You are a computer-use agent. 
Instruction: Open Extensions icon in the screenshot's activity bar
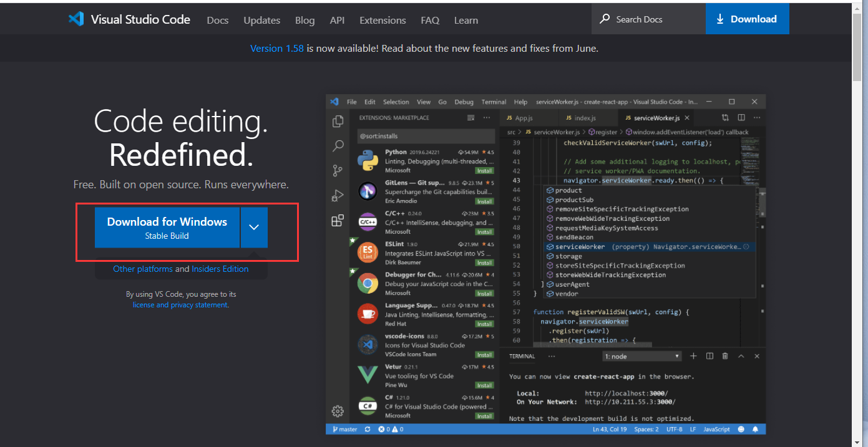click(338, 220)
